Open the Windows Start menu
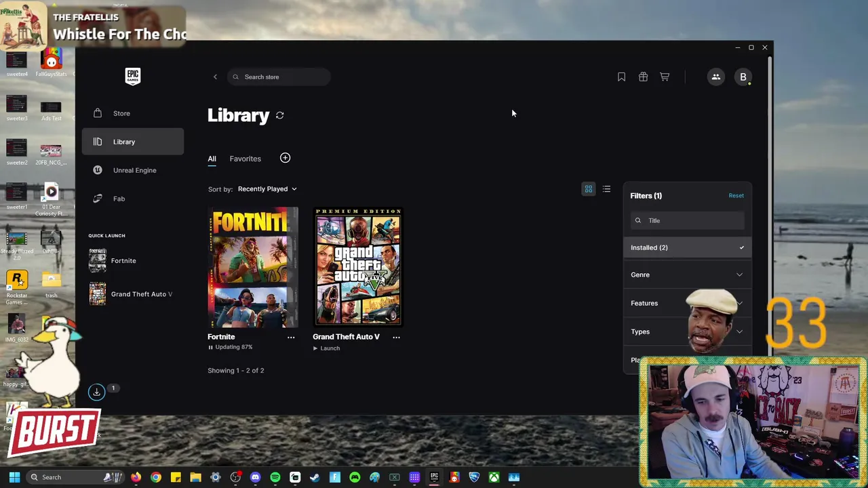This screenshot has height=488, width=868. click(14, 477)
